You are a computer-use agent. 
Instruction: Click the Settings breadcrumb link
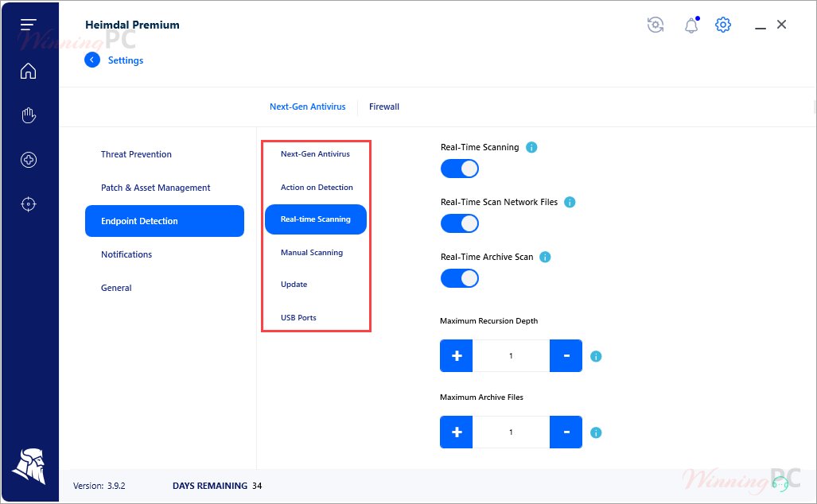[x=126, y=60]
